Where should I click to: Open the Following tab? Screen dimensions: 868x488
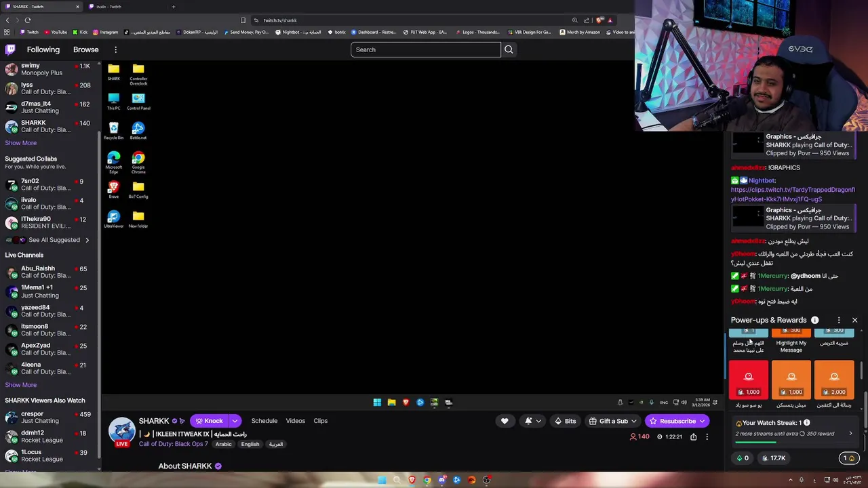(x=43, y=49)
